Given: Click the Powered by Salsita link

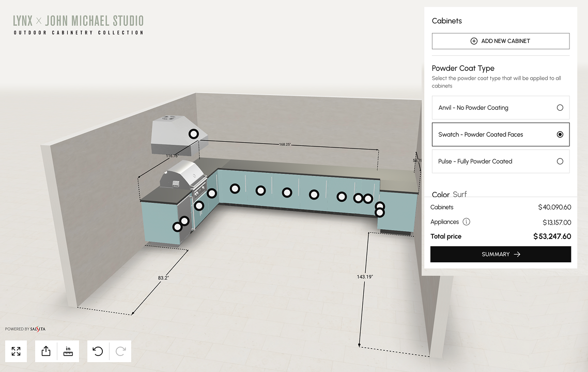Looking at the screenshot, I should [x=25, y=329].
